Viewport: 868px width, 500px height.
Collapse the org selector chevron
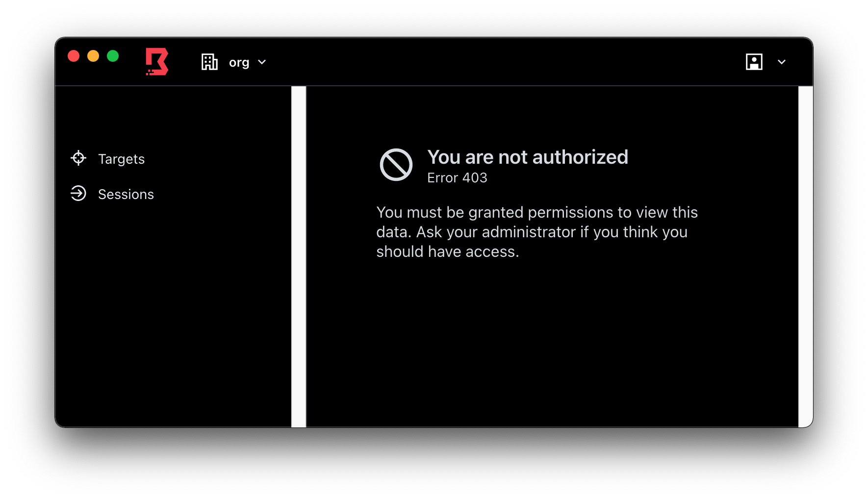(261, 62)
